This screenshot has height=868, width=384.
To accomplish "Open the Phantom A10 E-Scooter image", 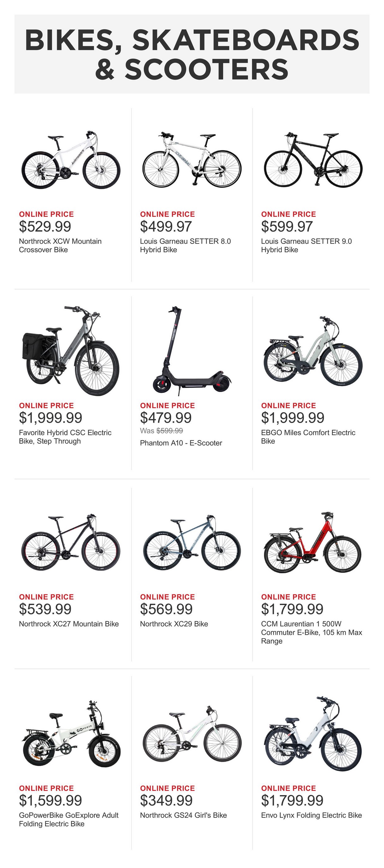I will 191,351.
